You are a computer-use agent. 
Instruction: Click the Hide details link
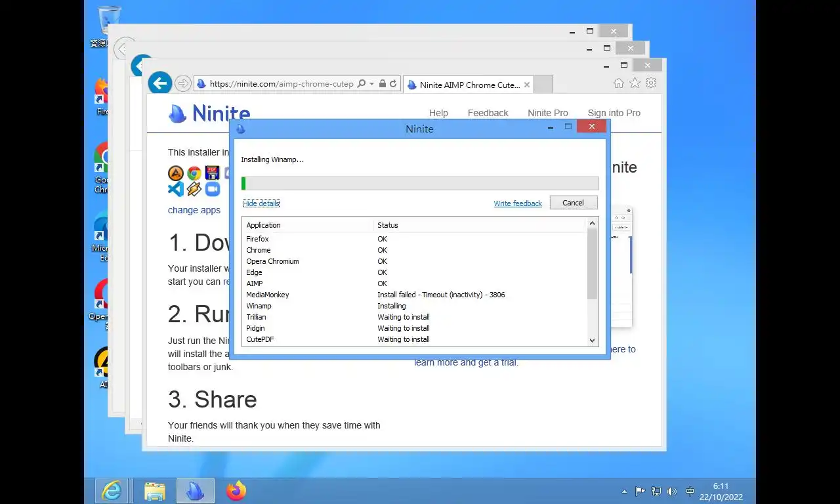(261, 203)
